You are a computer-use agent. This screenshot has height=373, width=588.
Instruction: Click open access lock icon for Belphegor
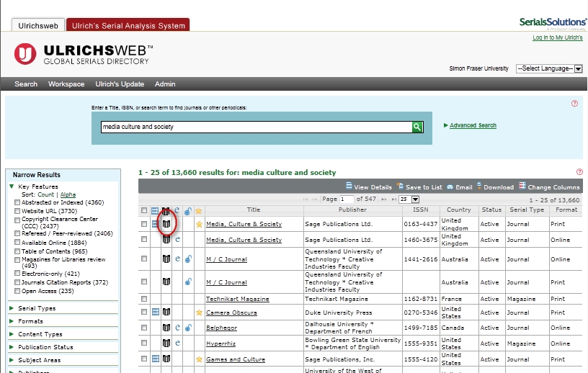click(x=188, y=328)
